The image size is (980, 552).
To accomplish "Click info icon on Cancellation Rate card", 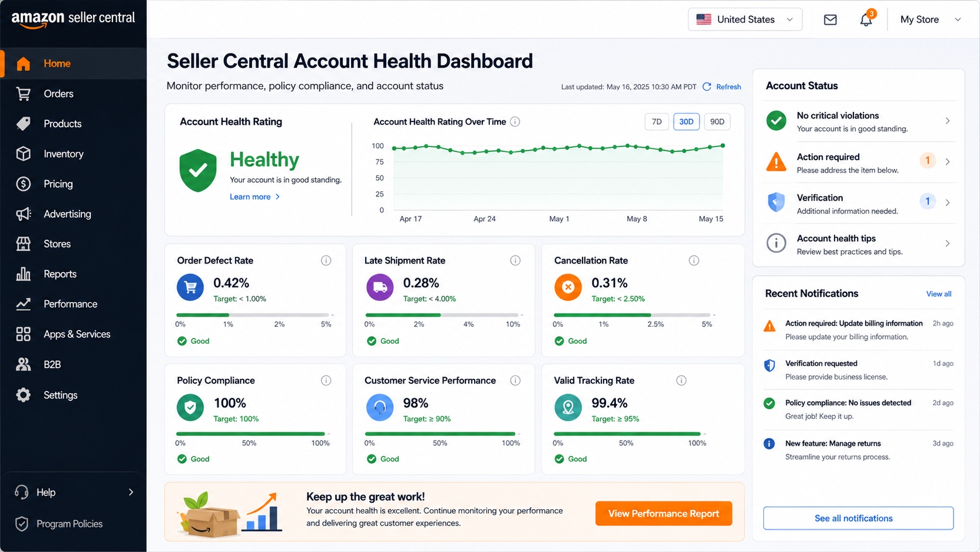I will tap(694, 260).
